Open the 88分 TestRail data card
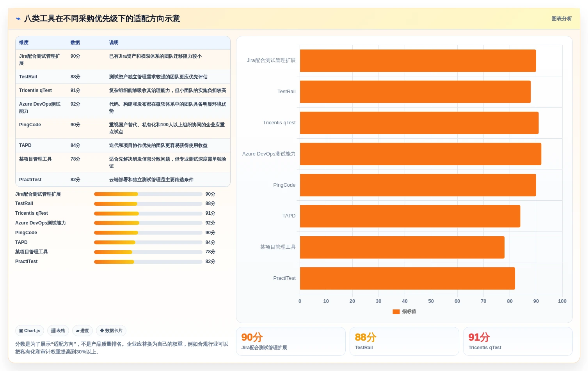 coord(404,341)
